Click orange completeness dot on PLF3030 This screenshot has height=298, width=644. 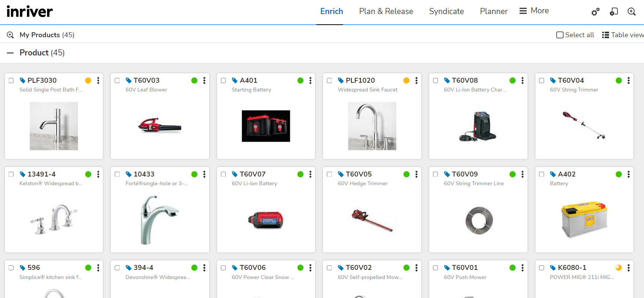(88, 80)
